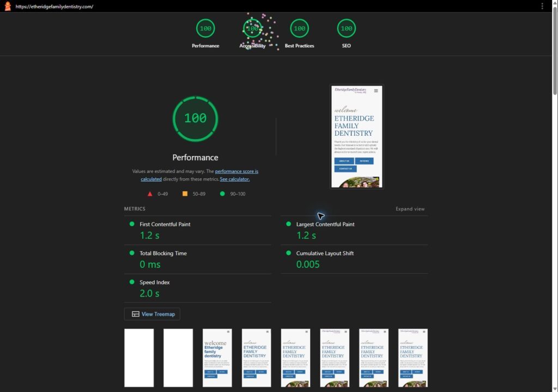Click the Lighthouse logo icon
This screenshot has height=392, width=558.
[8, 7]
